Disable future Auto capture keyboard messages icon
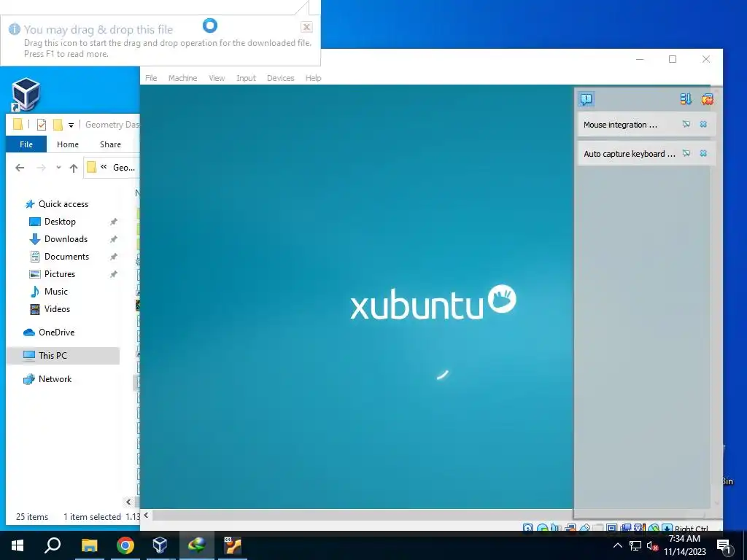The width and height of the screenshot is (747, 560). pyautogui.click(x=686, y=153)
